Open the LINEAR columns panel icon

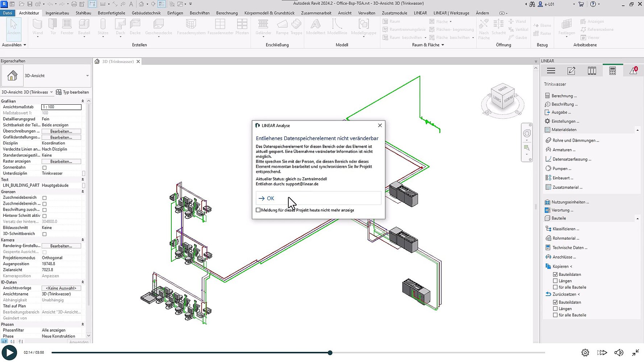point(592,71)
